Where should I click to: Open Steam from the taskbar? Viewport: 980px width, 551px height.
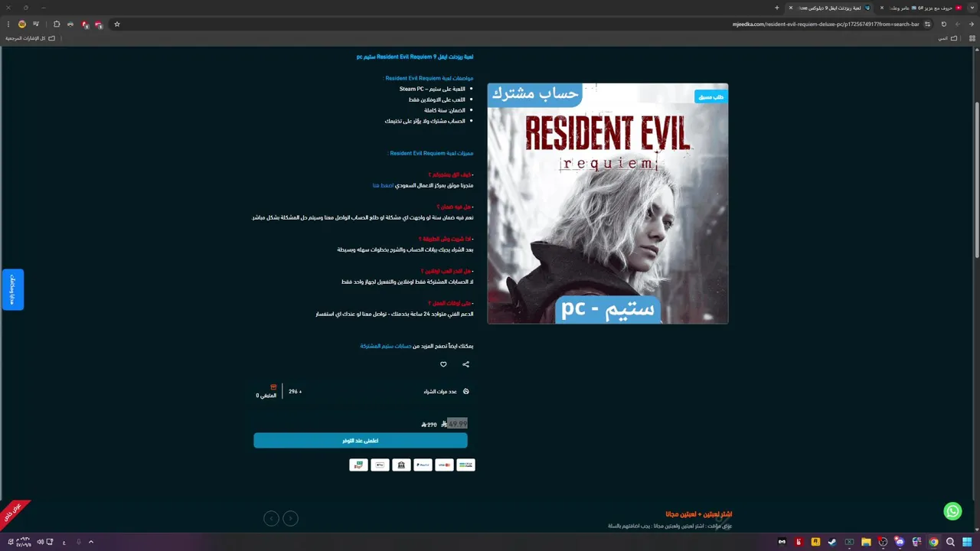coord(832,542)
